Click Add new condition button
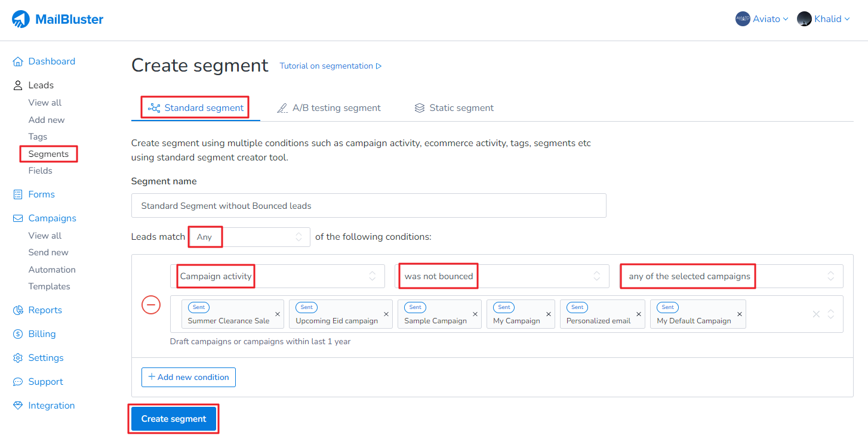This screenshot has height=445, width=868. pyautogui.click(x=189, y=377)
